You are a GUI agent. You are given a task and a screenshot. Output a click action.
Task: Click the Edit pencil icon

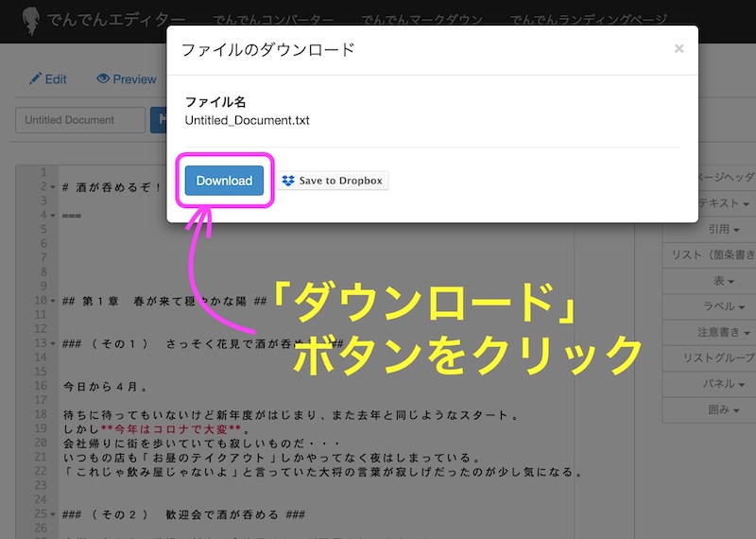(35, 78)
